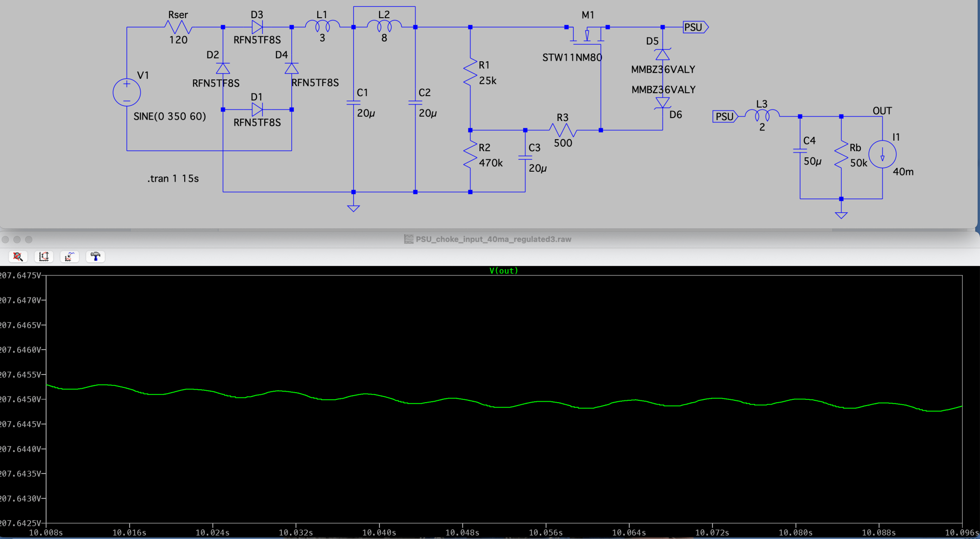Click PSU_choke_input_40ma_regulated3.raw window title
Screen dimensions: 980x539
coord(493,239)
